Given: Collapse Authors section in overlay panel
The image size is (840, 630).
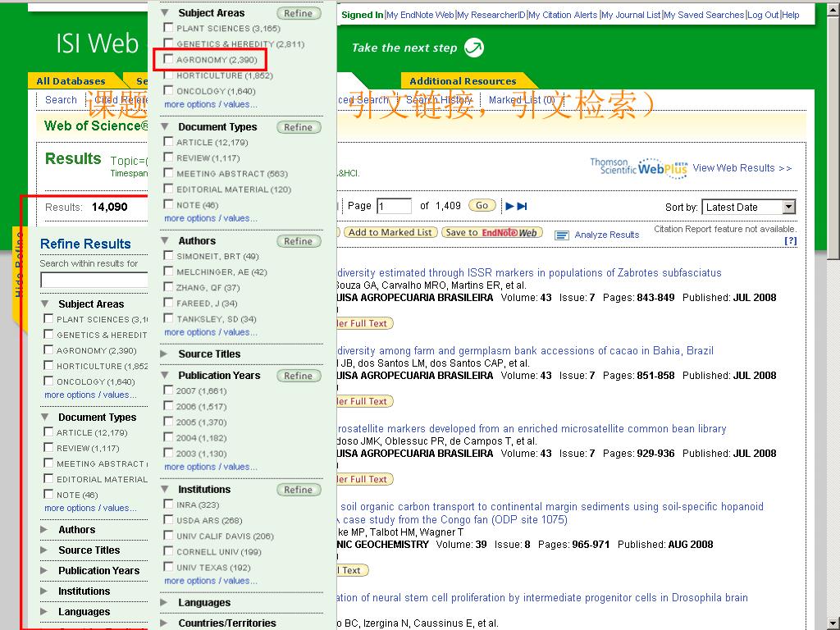Looking at the screenshot, I should [x=165, y=241].
